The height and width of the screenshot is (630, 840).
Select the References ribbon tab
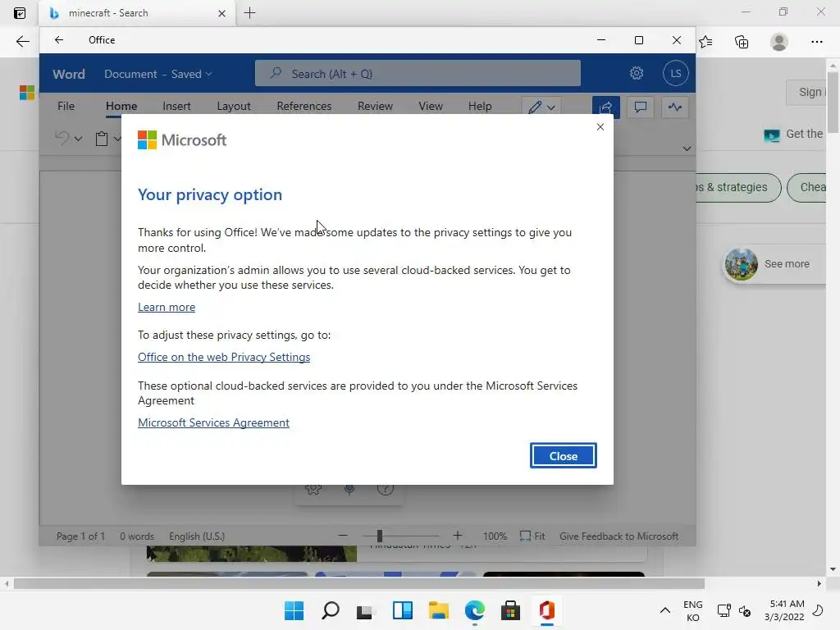pyautogui.click(x=304, y=106)
